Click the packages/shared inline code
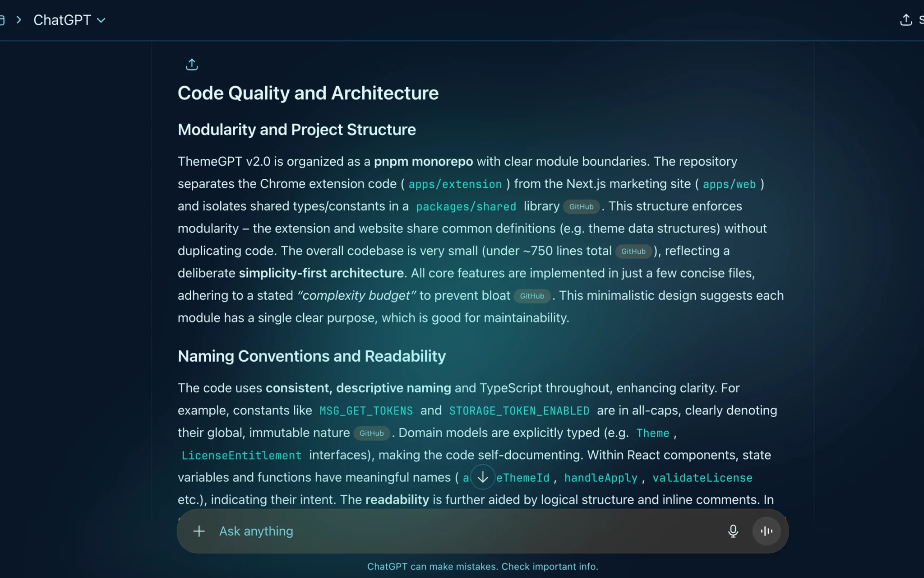Image resolution: width=924 pixels, height=578 pixels. (x=466, y=207)
